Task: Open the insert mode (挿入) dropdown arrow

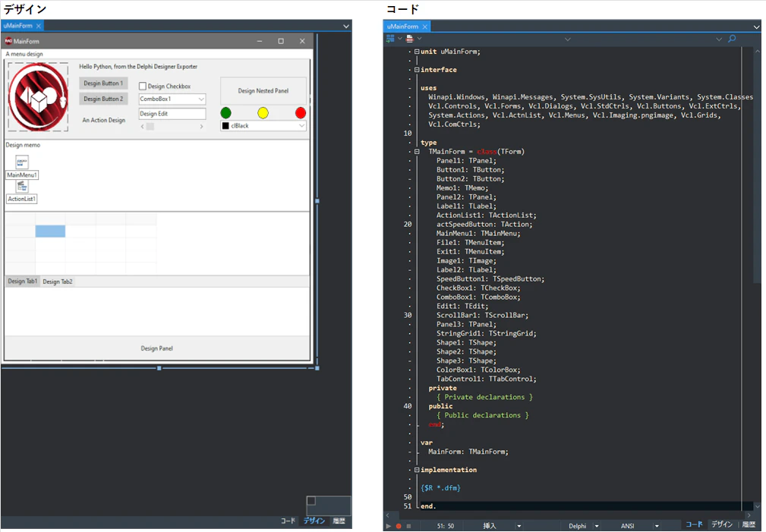Action: click(x=519, y=526)
